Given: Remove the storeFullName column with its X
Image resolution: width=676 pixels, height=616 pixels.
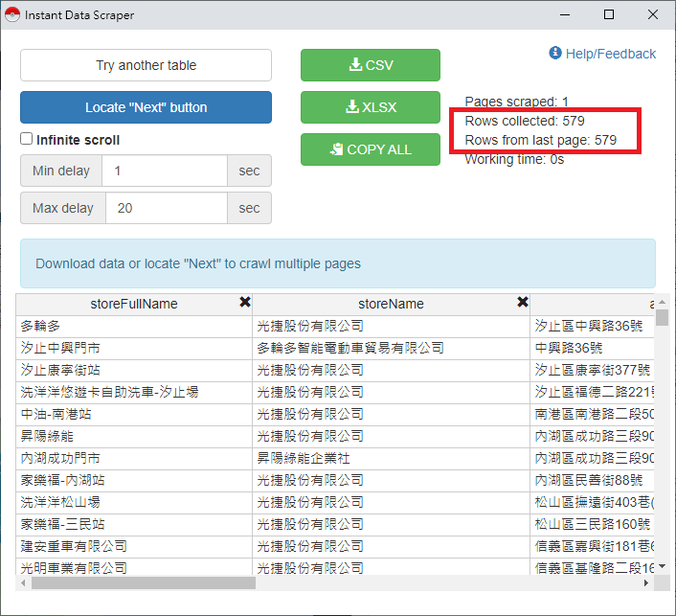Looking at the screenshot, I should (x=245, y=302).
